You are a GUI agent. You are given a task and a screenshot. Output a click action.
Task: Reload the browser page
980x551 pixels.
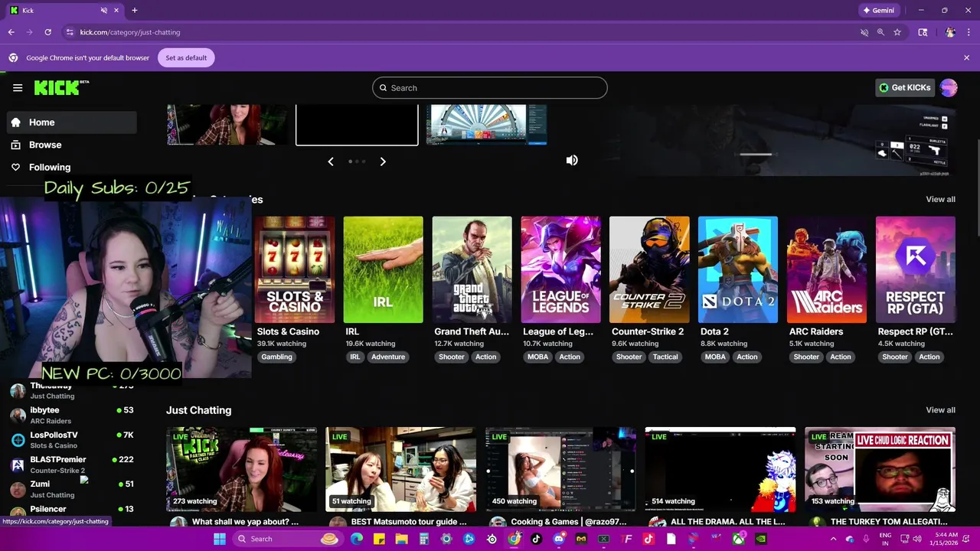pyautogui.click(x=47, y=32)
